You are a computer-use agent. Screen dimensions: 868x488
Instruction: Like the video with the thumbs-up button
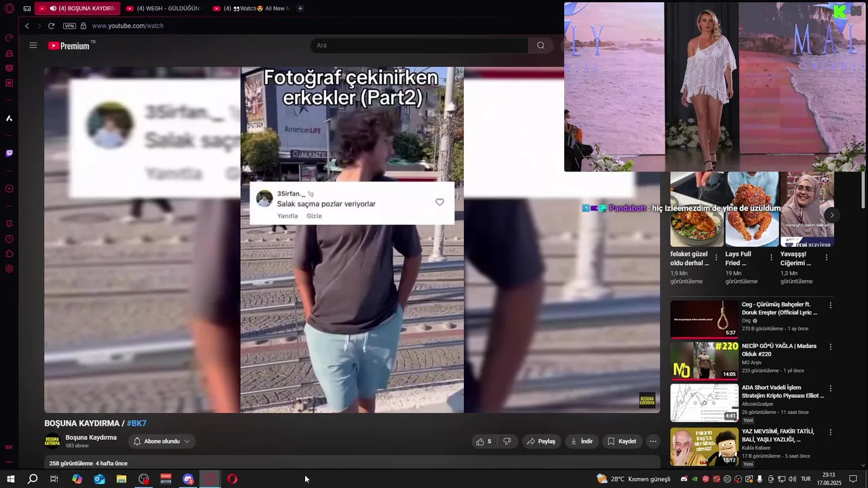pos(484,441)
